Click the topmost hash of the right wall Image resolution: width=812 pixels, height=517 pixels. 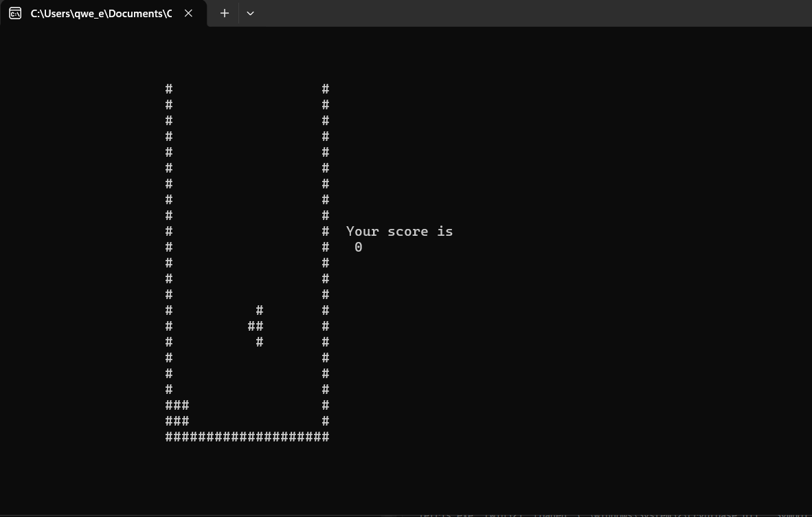(326, 89)
